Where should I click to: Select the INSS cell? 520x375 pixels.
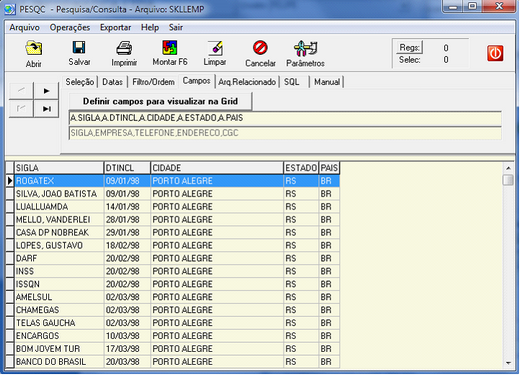59,271
